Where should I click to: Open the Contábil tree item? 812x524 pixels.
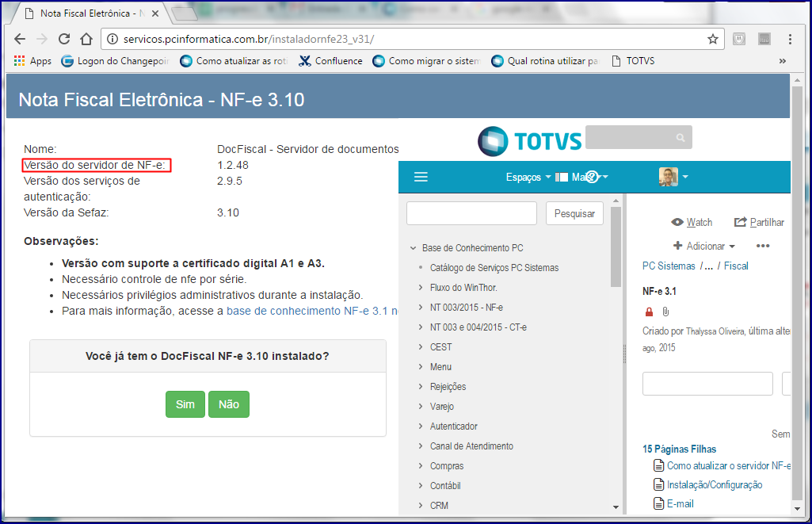coord(445,486)
